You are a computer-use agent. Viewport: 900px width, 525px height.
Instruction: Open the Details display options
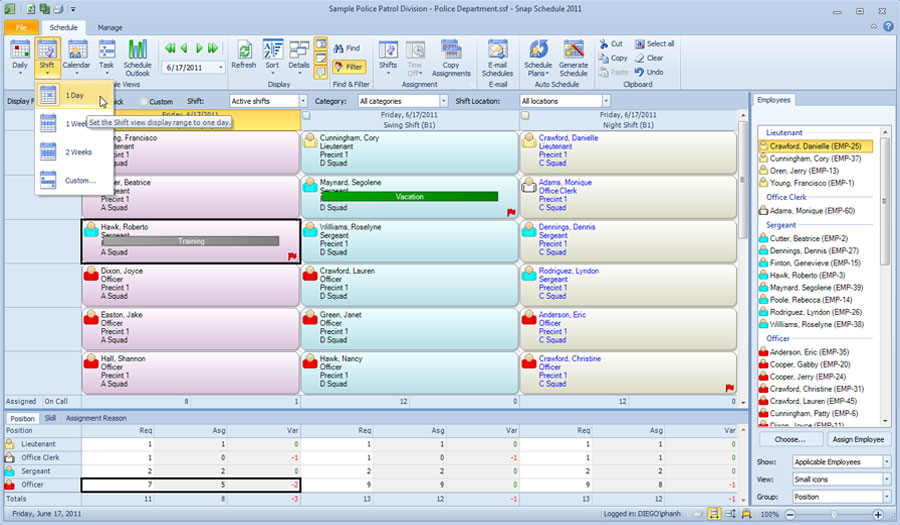[x=299, y=56]
